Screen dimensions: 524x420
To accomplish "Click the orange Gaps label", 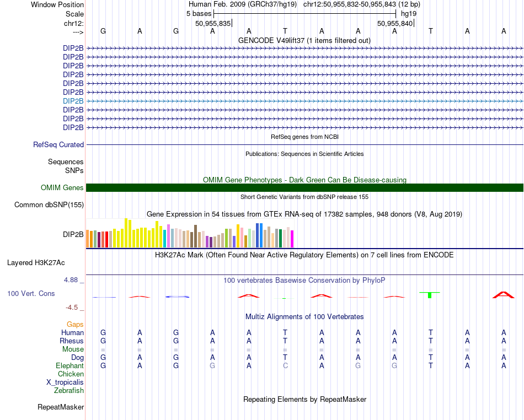I will pos(75,324).
